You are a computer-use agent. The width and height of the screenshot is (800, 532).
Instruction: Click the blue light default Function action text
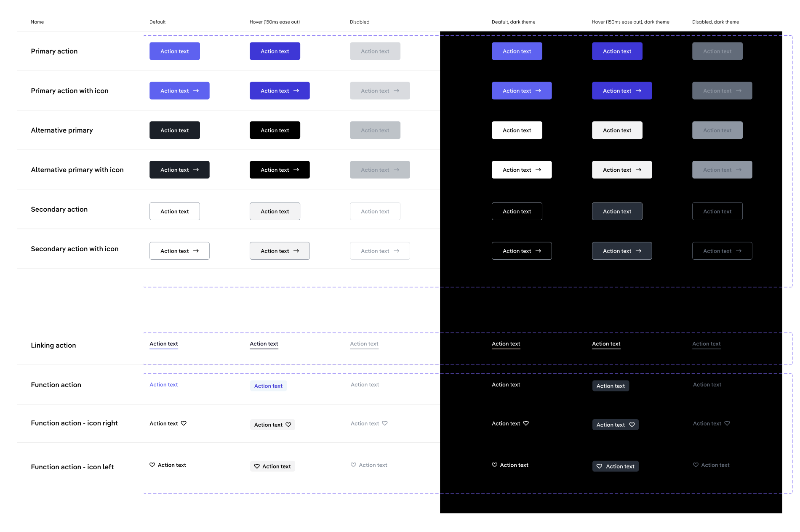pos(164,385)
